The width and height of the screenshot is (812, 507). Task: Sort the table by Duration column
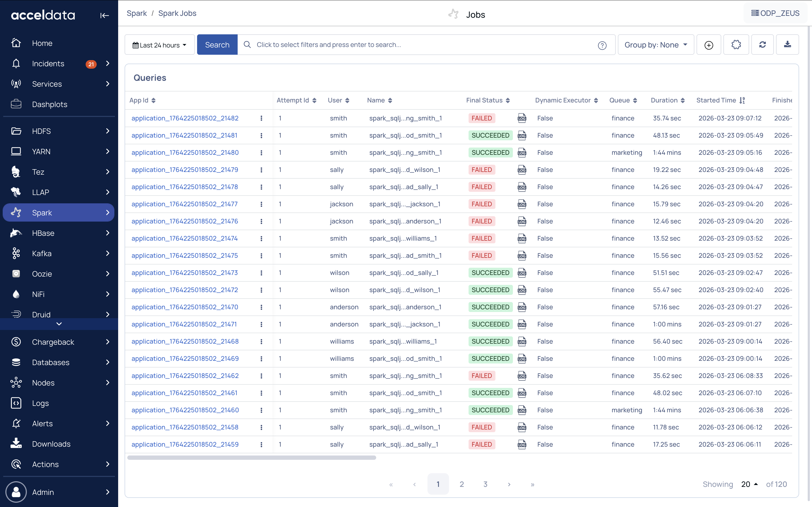click(683, 100)
